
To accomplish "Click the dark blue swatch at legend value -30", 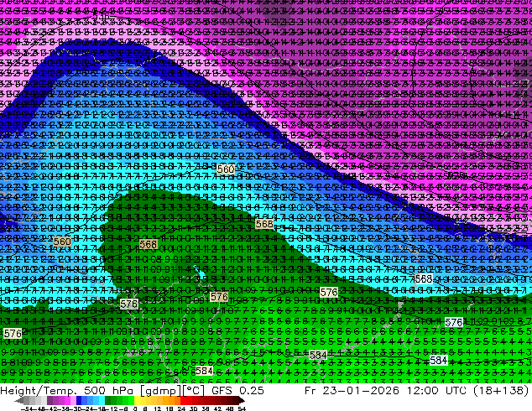I will point(79,400).
